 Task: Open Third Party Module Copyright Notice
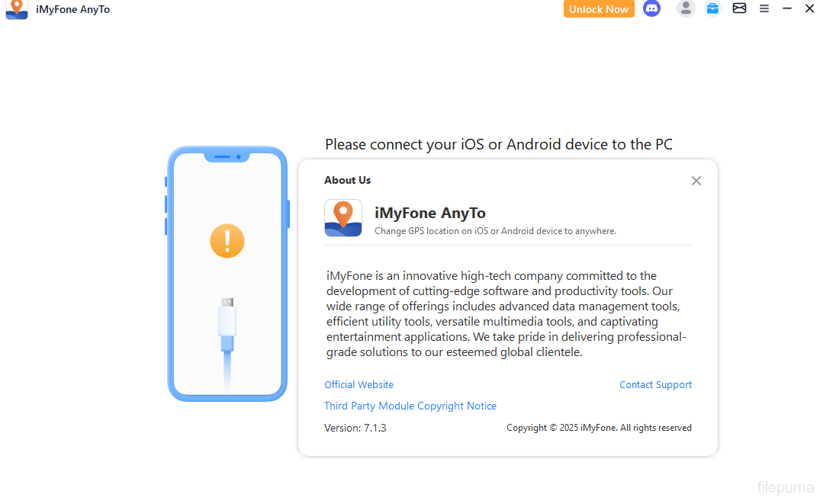(410, 406)
